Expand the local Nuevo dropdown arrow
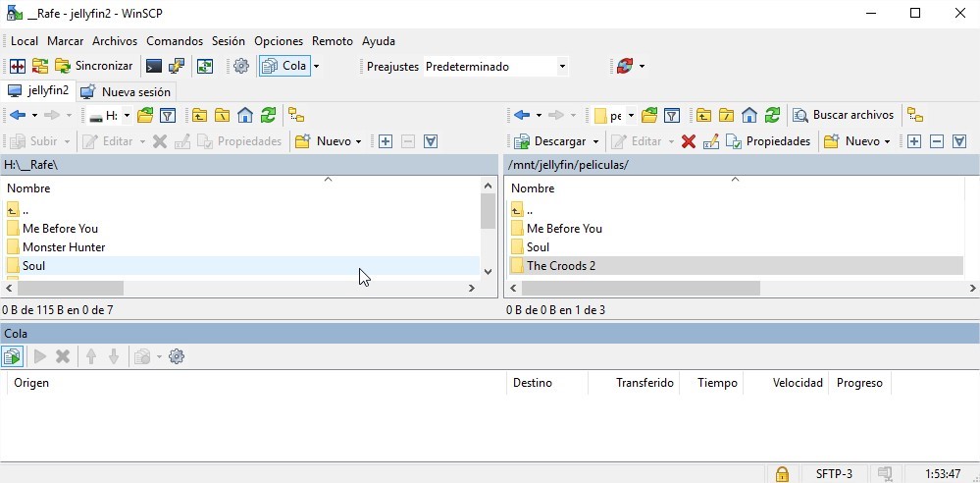The image size is (980, 483). 358,141
